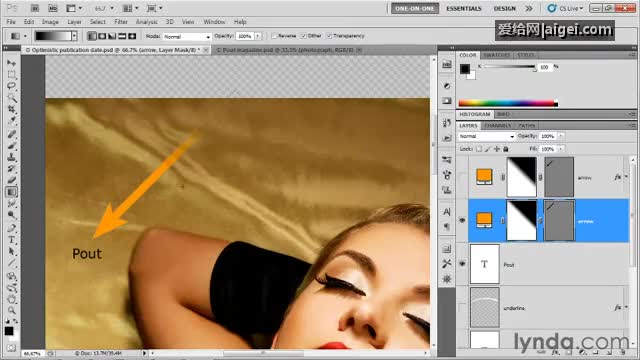Select the Dodge tool
The width and height of the screenshot is (640, 360).
[x=11, y=215]
